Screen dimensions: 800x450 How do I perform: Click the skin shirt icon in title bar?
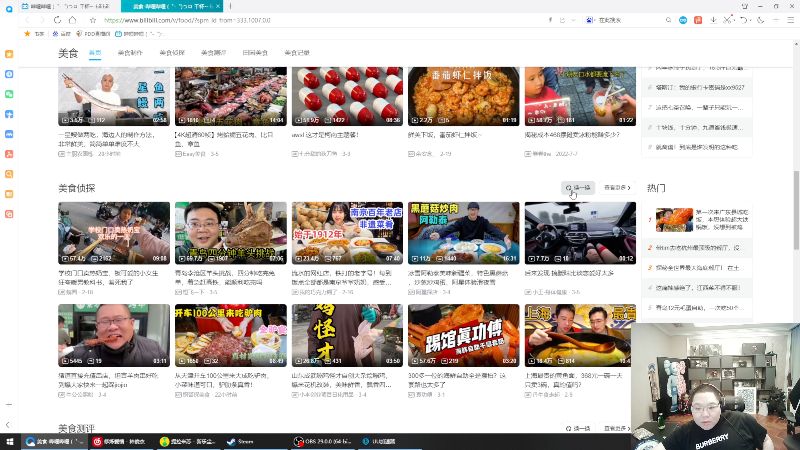click(745, 6)
